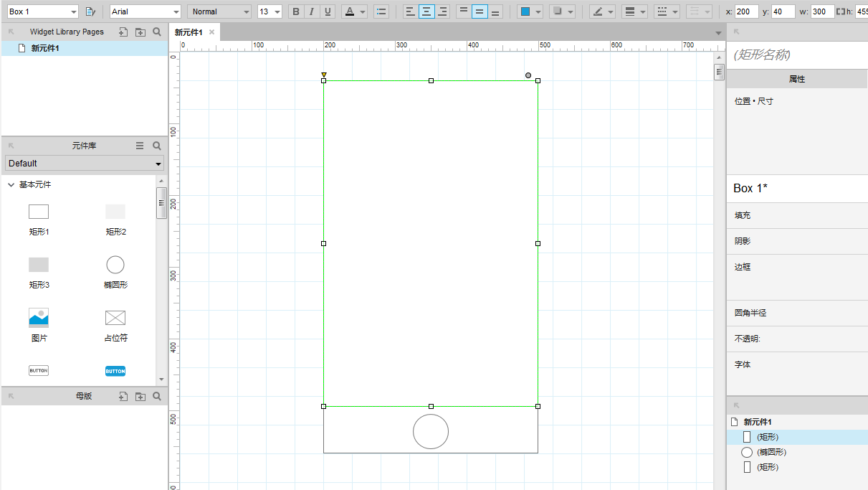
Task: Toggle italic text formatting
Action: (x=312, y=11)
